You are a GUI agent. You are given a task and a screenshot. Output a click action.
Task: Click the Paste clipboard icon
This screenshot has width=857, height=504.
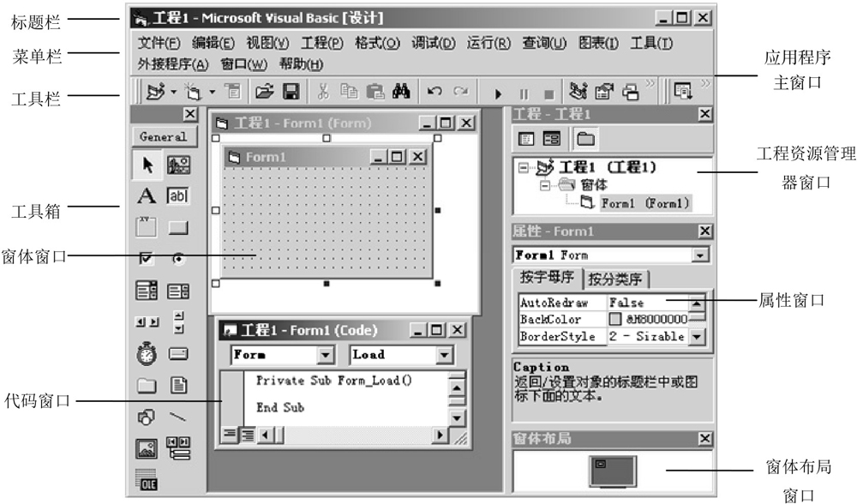tap(375, 92)
